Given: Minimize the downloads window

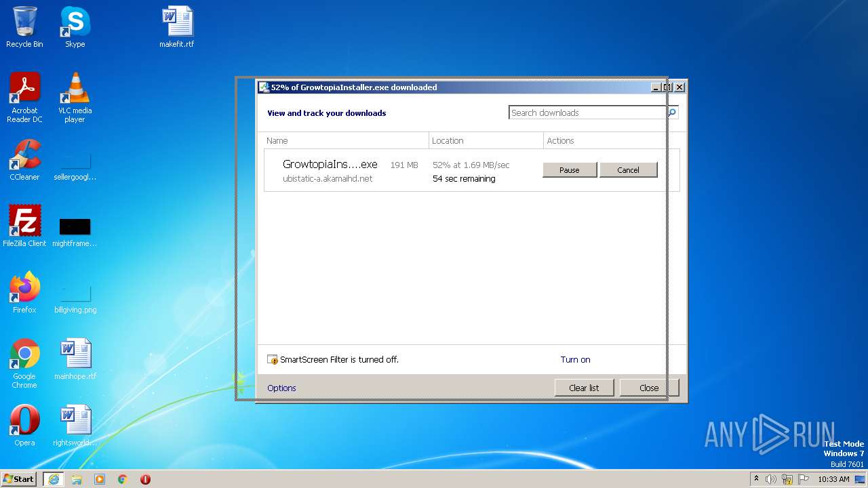Looking at the screenshot, I should click(x=656, y=87).
